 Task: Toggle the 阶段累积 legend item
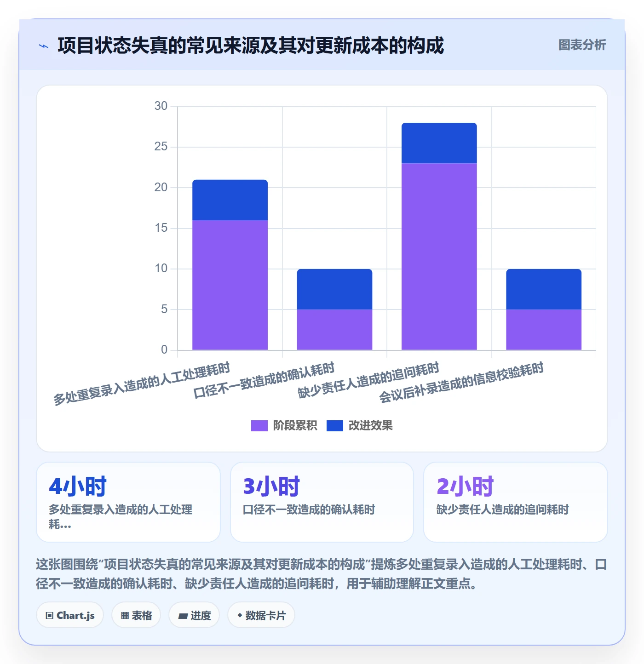click(284, 425)
